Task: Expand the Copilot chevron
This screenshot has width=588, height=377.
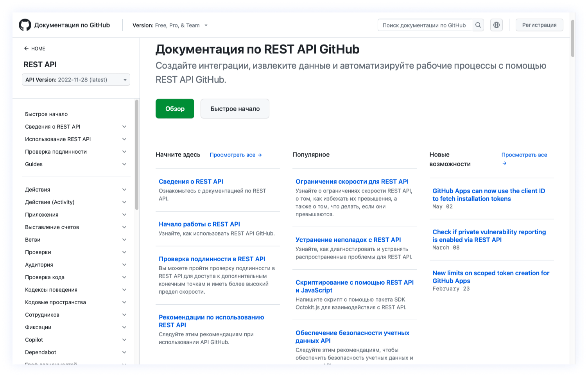Action: click(x=124, y=340)
